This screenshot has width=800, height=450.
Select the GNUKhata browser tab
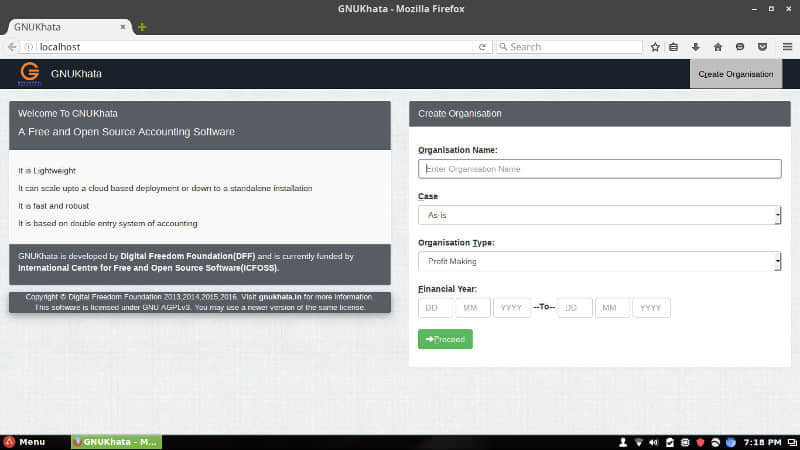pyautogui.click(x=68, y=27)
